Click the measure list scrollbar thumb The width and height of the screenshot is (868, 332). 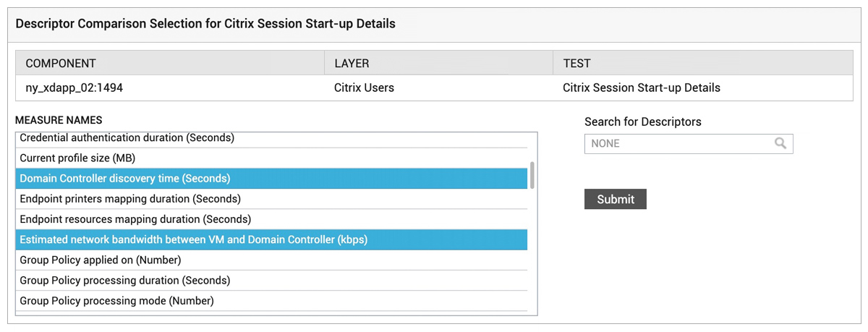(533, 174)
